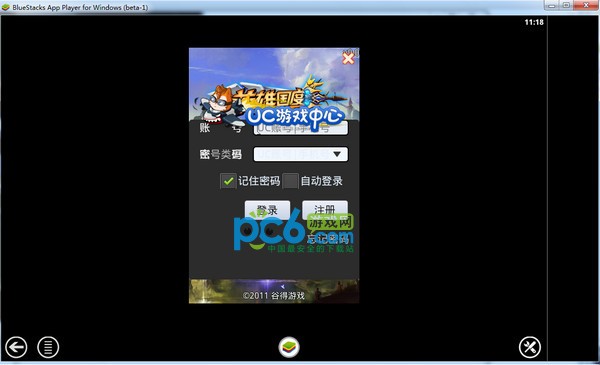Click the 登录 login button
Image resolution: width=600 pixels, height=365 pixels.
267,209
